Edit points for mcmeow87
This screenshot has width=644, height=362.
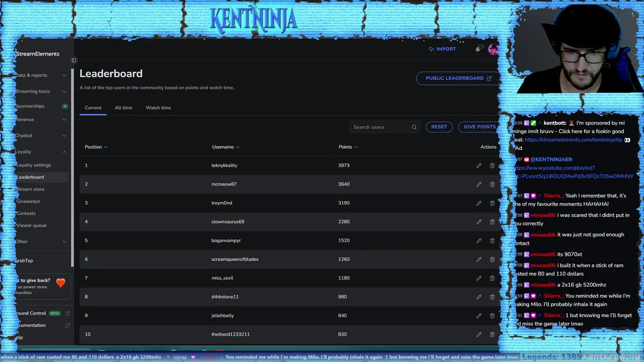(478, 184)
